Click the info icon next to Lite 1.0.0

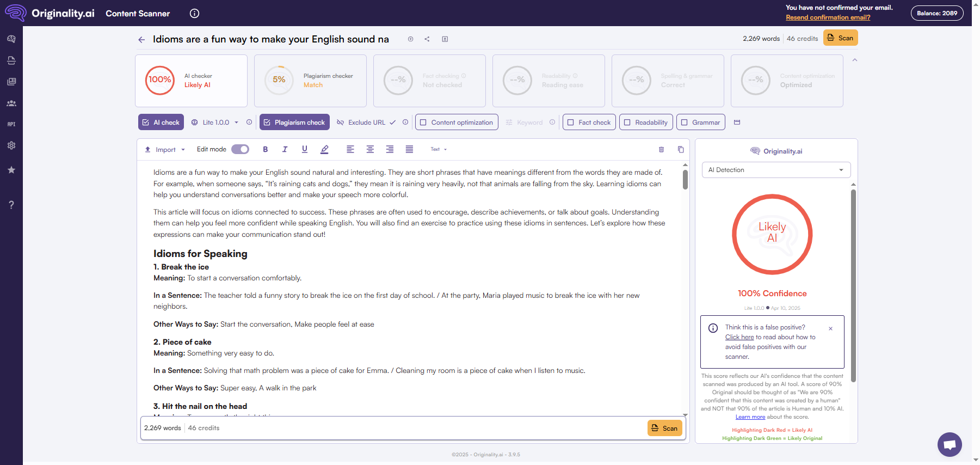249,123
